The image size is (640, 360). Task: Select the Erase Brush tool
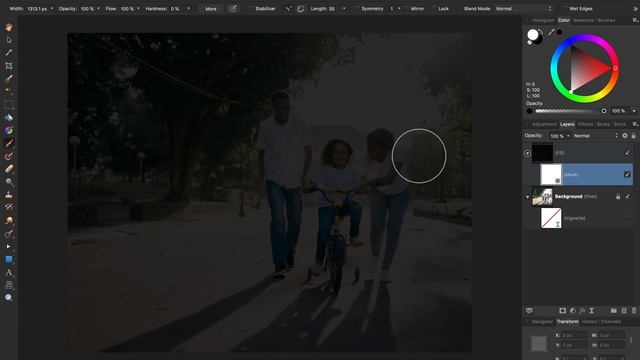9,169
